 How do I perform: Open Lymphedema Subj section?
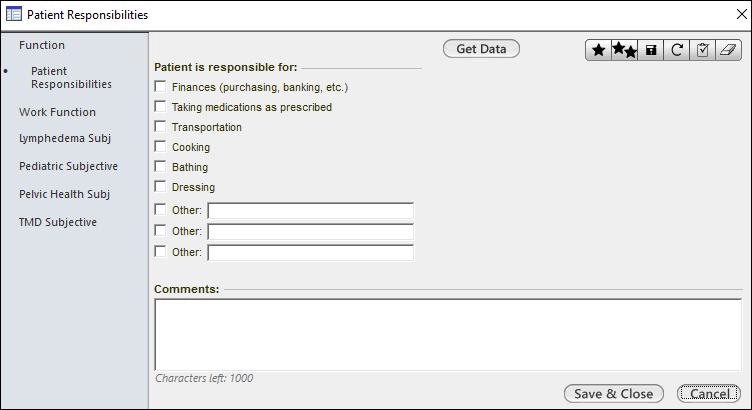click(x=65, y=139)
